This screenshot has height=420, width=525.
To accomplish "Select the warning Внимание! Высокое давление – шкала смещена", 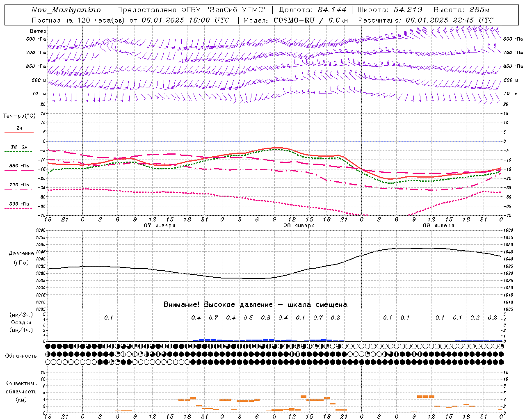I will pos(256,304).
